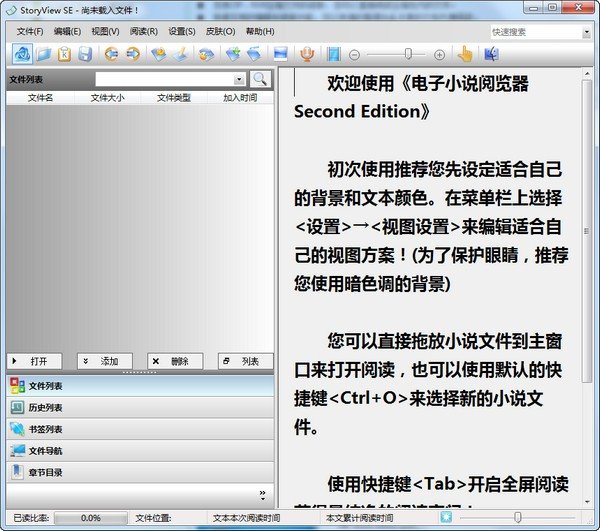This screenshot has width=600, height=531.
Task: Click the 已读比率 status bar label
Action: pyautogui.click(x=31, y=518)
